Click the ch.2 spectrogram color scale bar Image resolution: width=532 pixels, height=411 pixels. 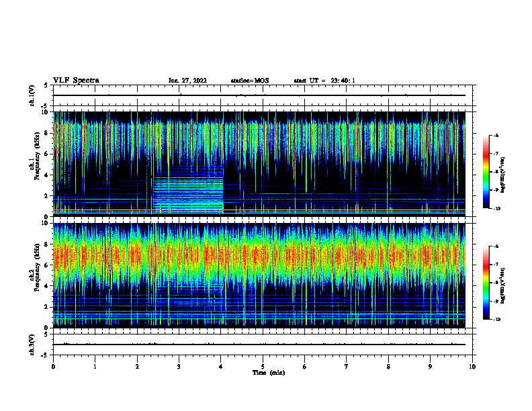[x=486, y=283]
